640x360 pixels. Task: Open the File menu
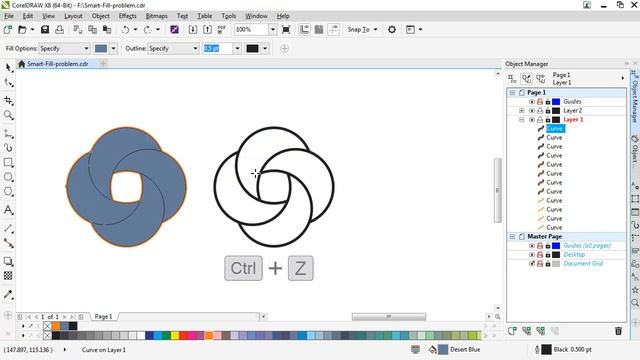click(9, 16)
